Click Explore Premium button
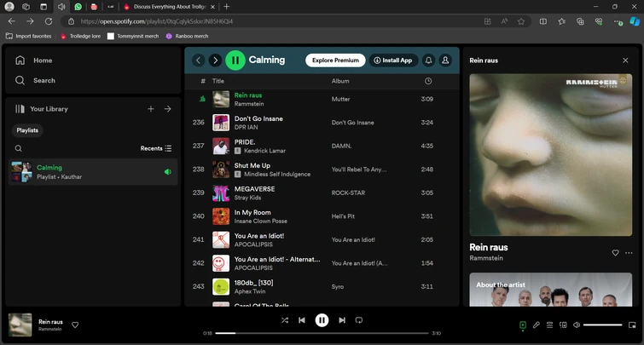 pyautogui.click(x=335, y=60)
